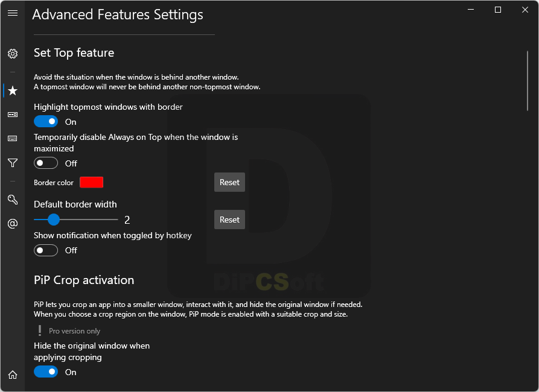Open the key license sidebar icon

pos(13,199)
